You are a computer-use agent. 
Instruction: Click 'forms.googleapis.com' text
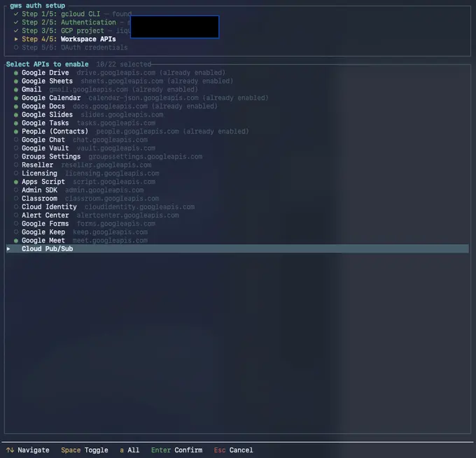coord(116,224)
